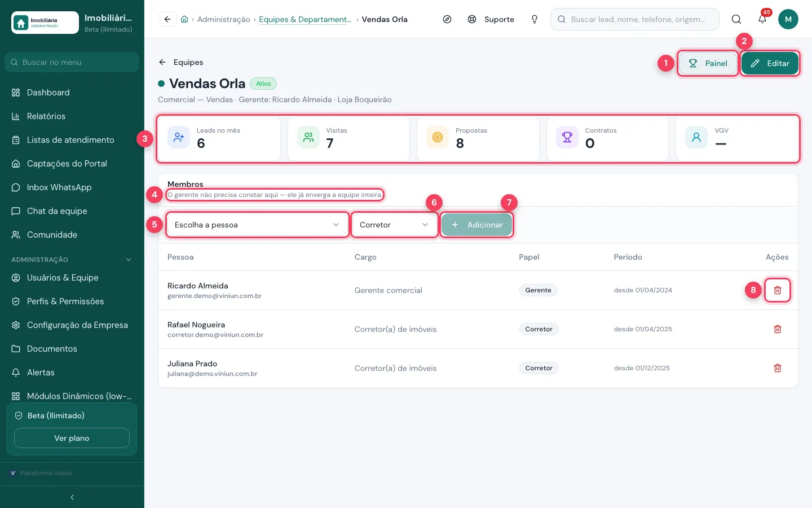Open the compass icon in header
This screenshot has height=508, width=812.
coord(447,19)
